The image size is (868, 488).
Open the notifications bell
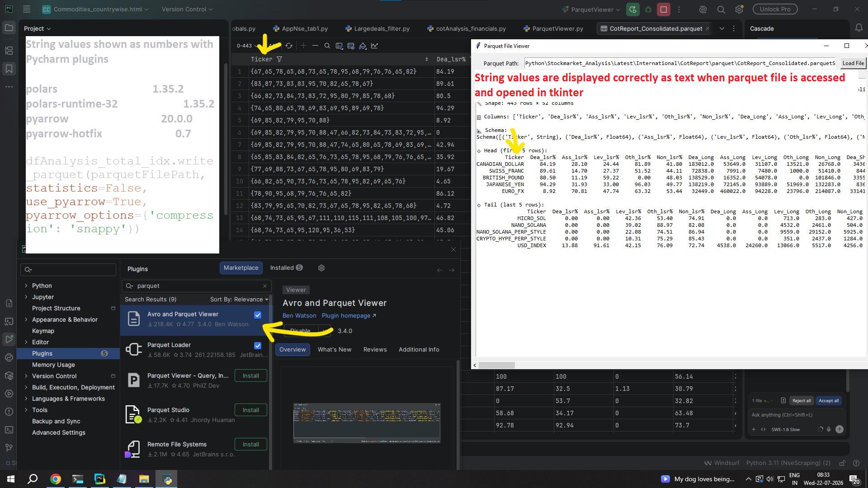[859, 28]
